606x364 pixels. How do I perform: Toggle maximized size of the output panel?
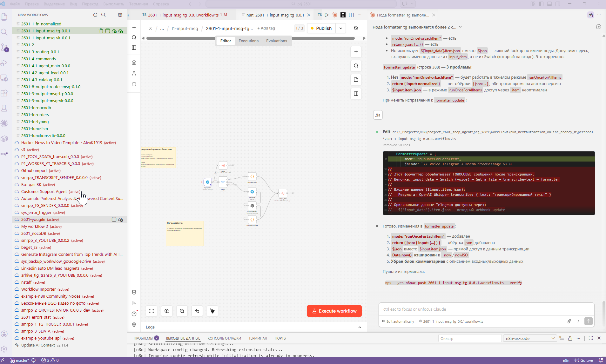coord(591,338)
